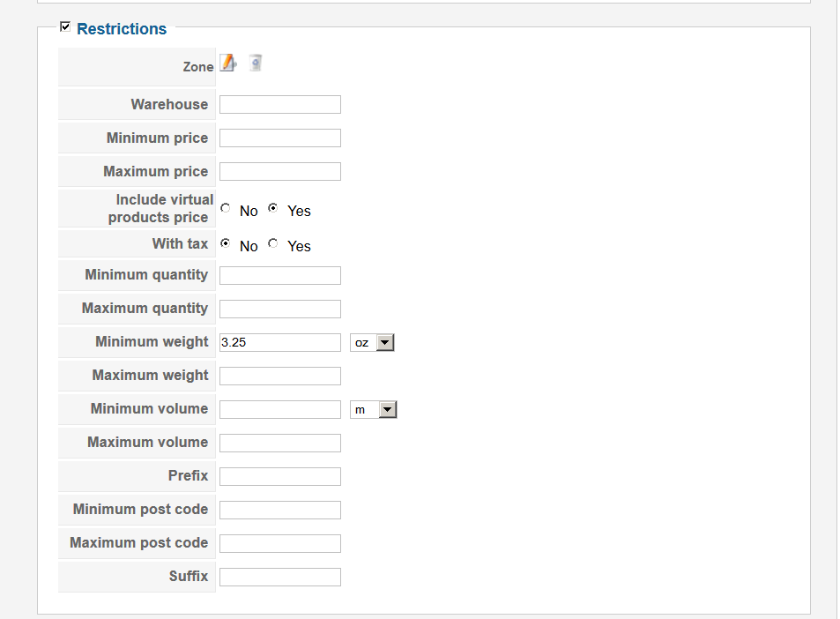This screenshot has height=619, width=840.
Task: Click the Minimum quantity text box
Action: click(279, 276)
